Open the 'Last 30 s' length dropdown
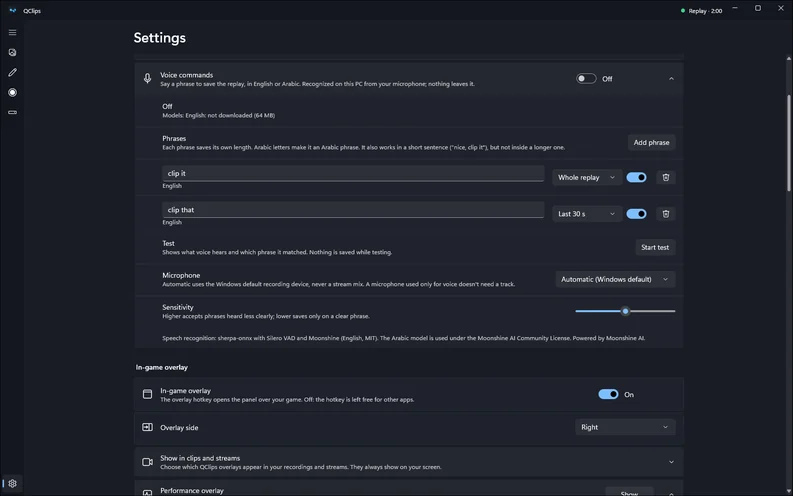The width and height of the screenshot is (793, 496). 587,214
